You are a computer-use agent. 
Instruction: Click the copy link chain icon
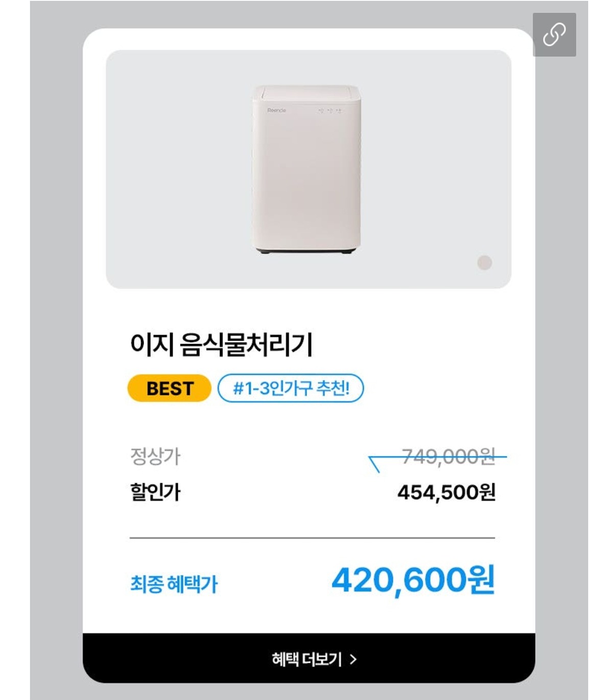pos(554,35)
